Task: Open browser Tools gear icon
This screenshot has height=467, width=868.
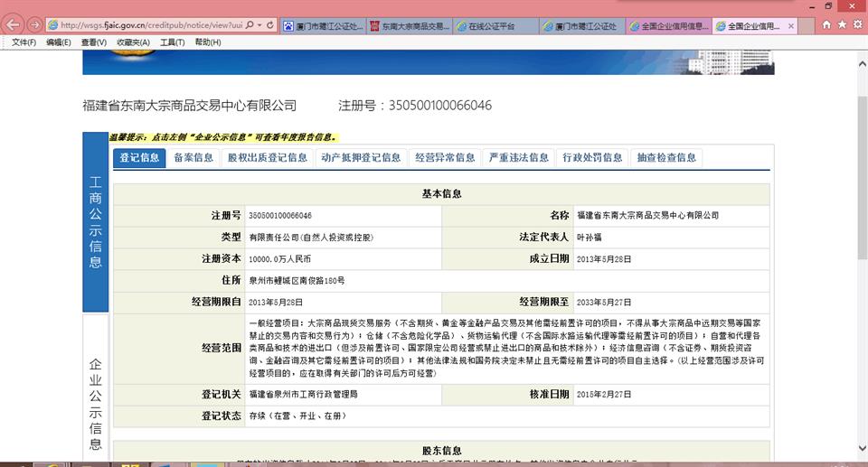Action: [x=857, y=25]
